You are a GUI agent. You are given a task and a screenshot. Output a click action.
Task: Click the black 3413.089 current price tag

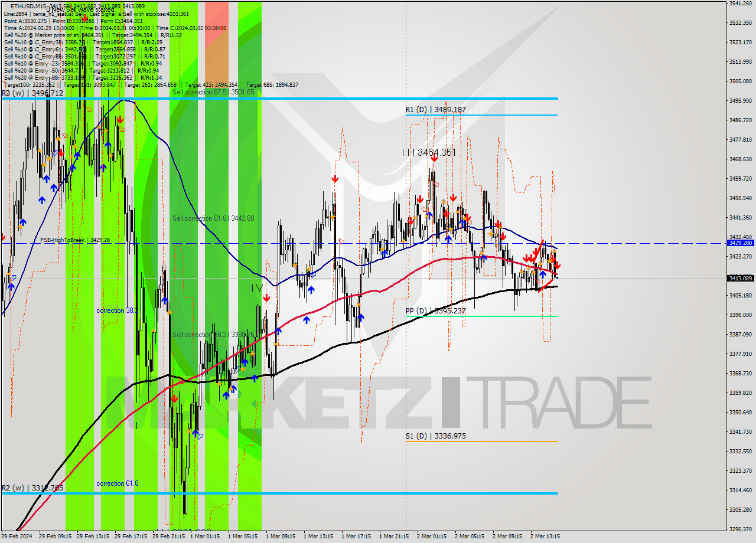(740, 278)
